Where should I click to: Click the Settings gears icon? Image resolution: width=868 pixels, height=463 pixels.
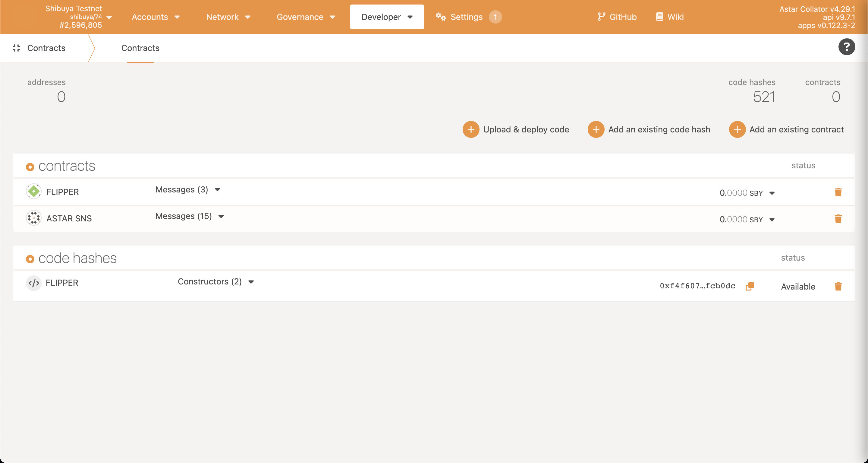441,17
